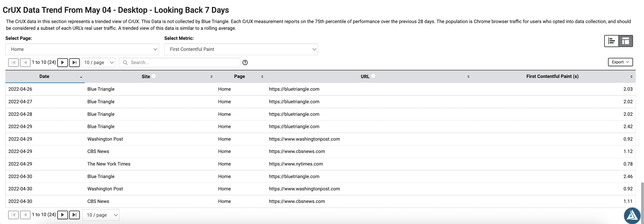Click Blue Triangle in the 2022-04-30 row

coord(101,176)
